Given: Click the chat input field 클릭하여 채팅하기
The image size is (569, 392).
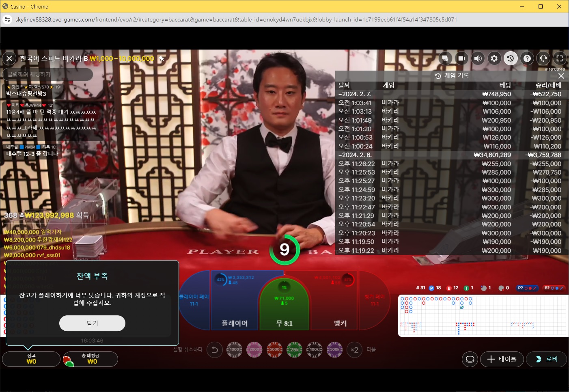Looking at the screenshot, I should coord(48,74).
